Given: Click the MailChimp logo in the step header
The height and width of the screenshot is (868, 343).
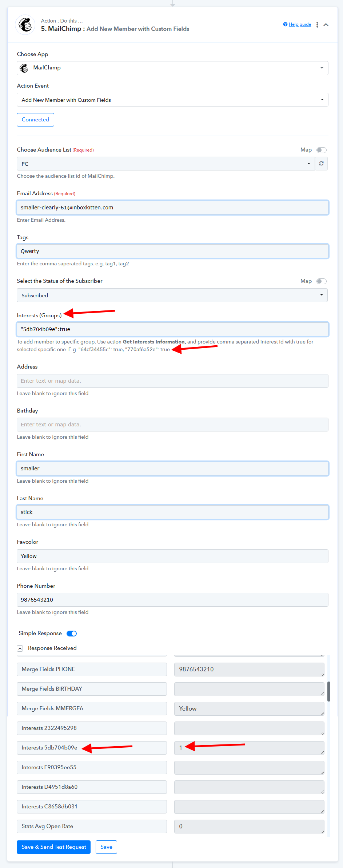Looking at the screenshot, I should [x=25, y=25].
